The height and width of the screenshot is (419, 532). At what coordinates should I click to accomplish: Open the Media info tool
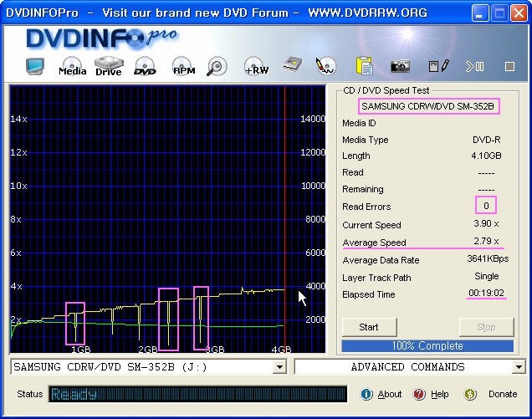click(x=72, y=66)
